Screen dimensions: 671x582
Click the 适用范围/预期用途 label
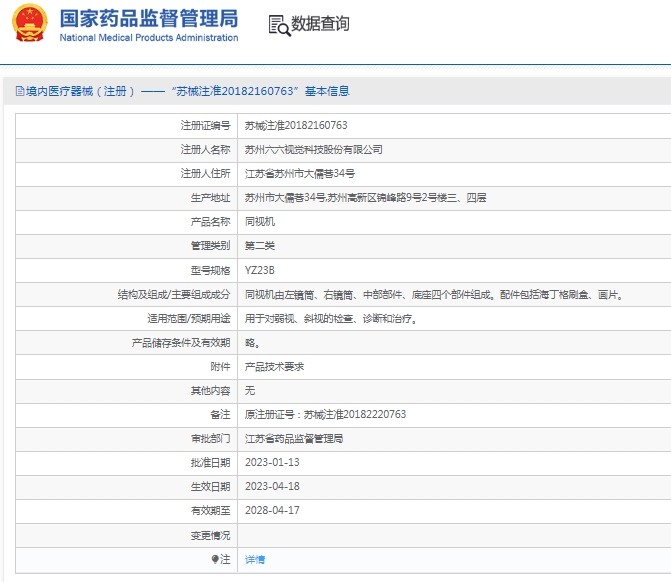[189, 318]
